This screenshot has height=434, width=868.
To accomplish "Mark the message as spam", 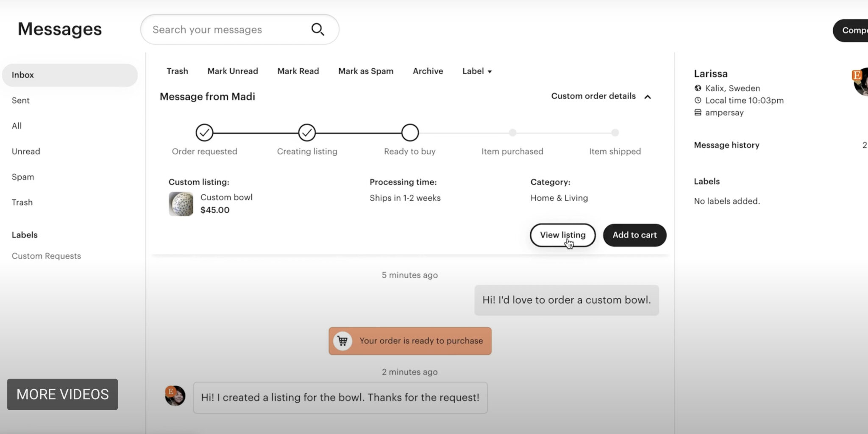I will (365, 71).
